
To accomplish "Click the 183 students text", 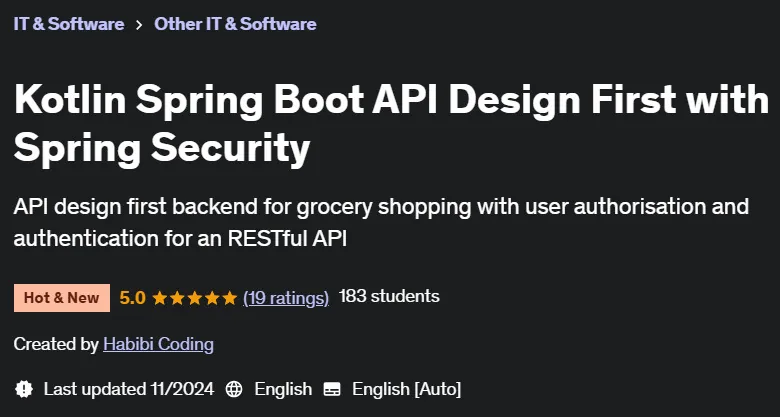I will (389, 296).
